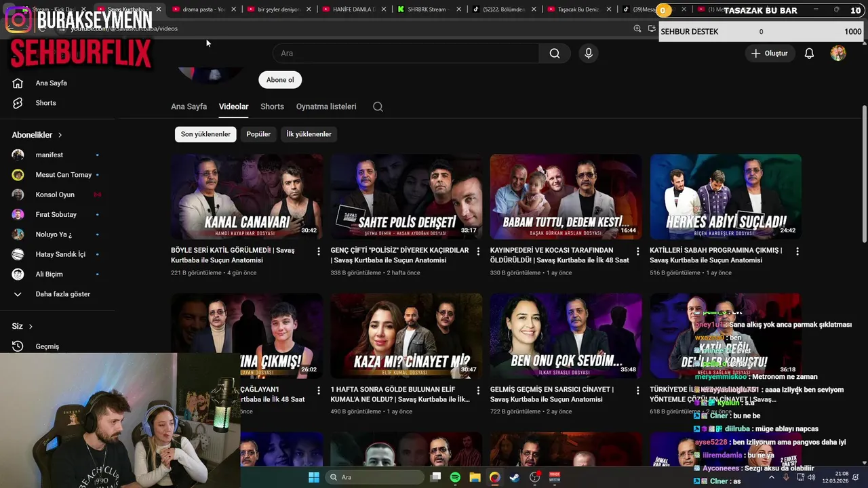Viewport: 868px width, 488px height.
Task: Open KAZA MI? CİNAYET Mİ? thumbnail
Action: pos(406,335)
